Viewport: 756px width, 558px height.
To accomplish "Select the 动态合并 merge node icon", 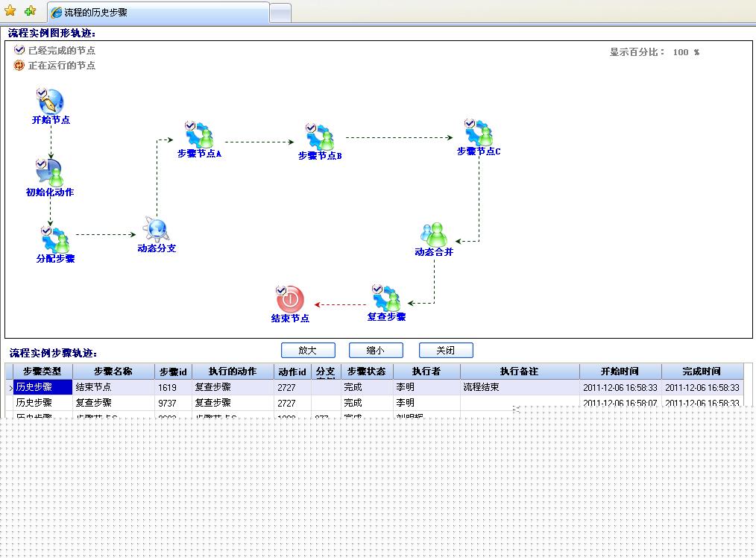I will [x=434, y=234].
